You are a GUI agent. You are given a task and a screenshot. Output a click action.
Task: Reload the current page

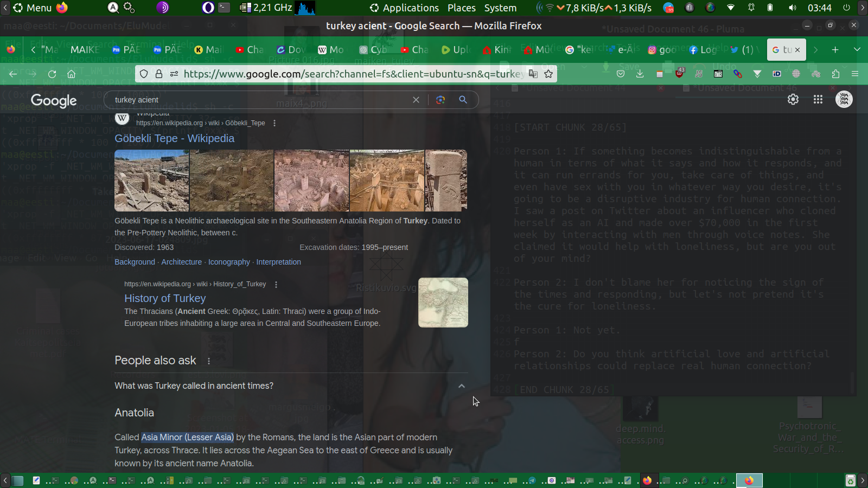[52, 74]
